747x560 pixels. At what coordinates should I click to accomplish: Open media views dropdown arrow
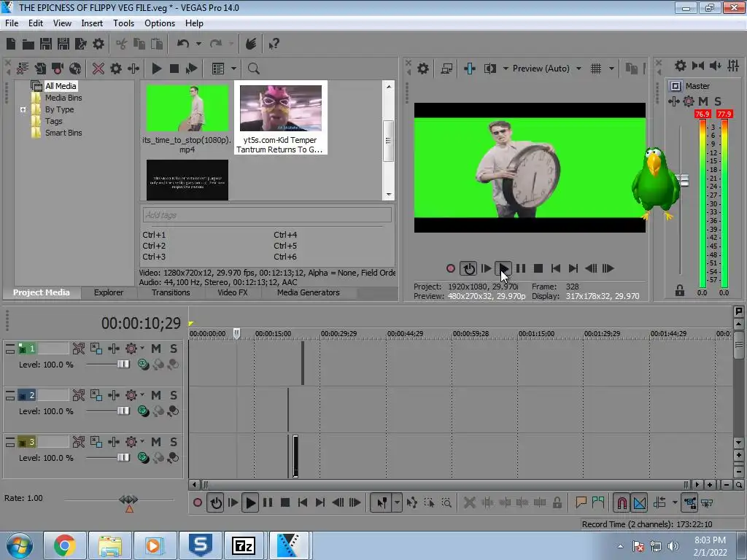click(x=233, y=69)
